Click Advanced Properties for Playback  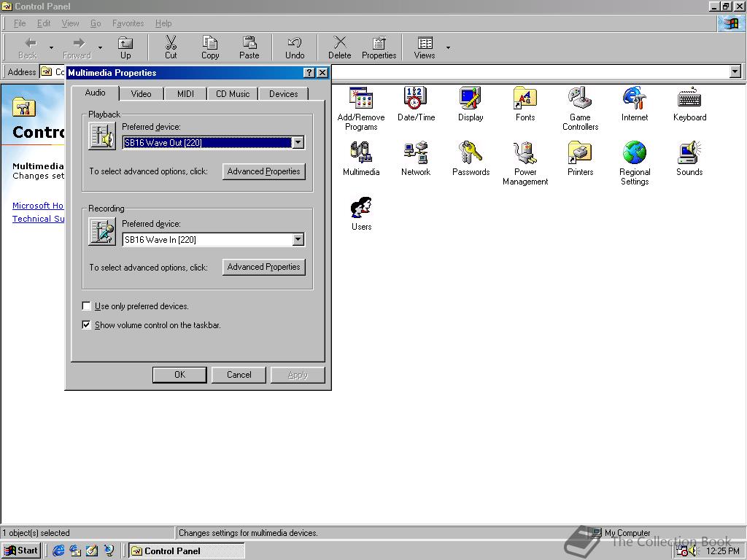(263, 171)
